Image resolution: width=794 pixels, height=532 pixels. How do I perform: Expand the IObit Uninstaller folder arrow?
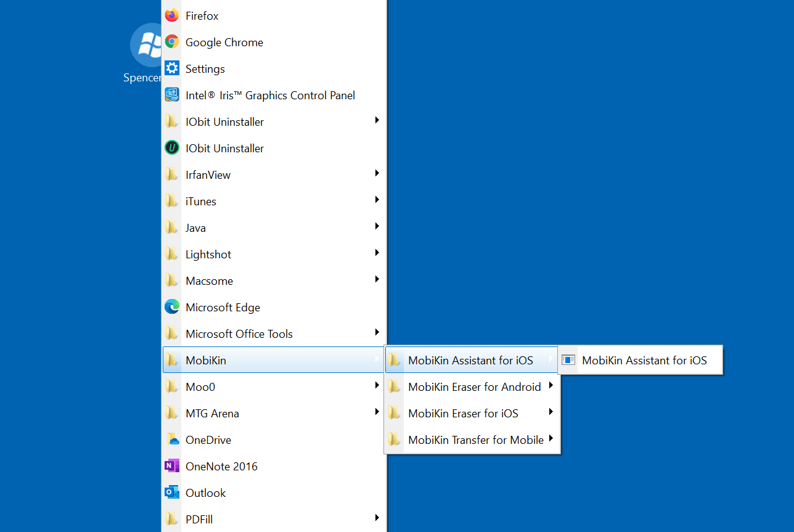click(x=377, y=120)
